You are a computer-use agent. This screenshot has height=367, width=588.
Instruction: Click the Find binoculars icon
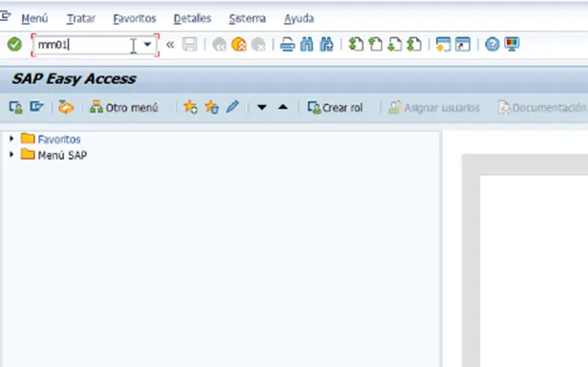306,44
